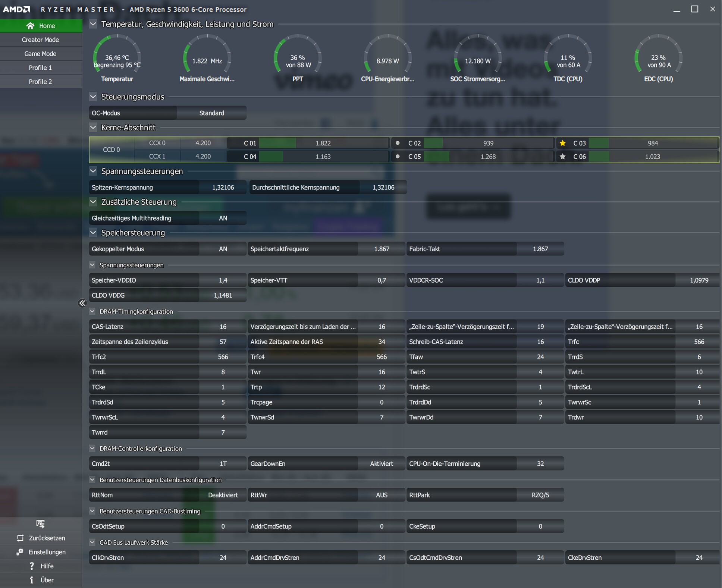
Task: Click the silver star on core C 06
Action: (563, 157)
